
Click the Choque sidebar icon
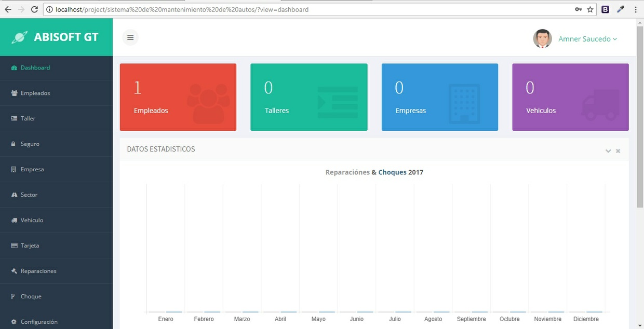pos(13,297)
